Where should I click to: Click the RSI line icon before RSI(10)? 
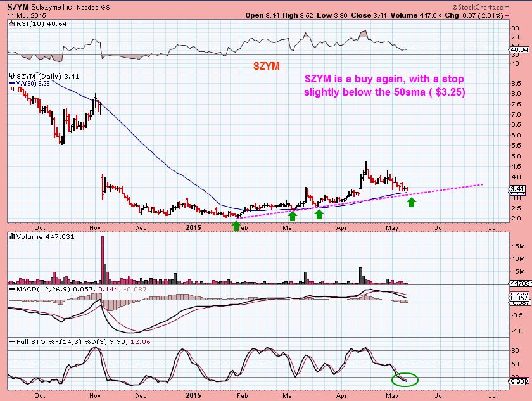click(11, 23)
